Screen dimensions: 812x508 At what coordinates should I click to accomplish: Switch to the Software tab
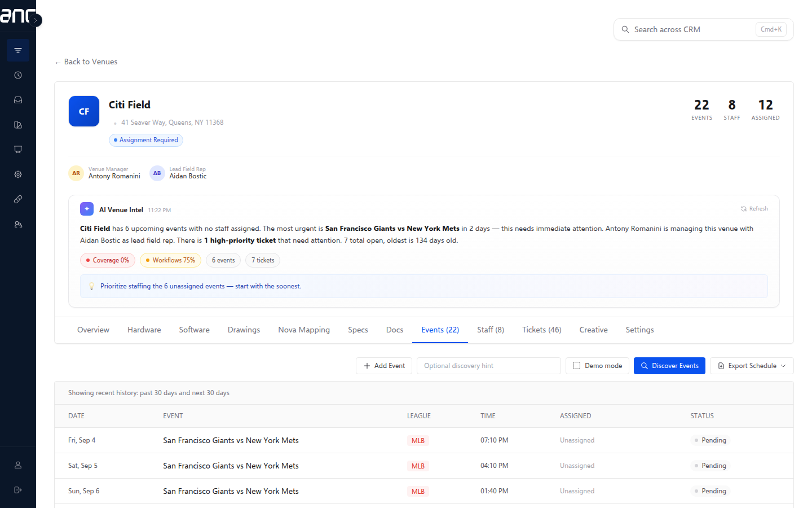(x=195, y=330)
